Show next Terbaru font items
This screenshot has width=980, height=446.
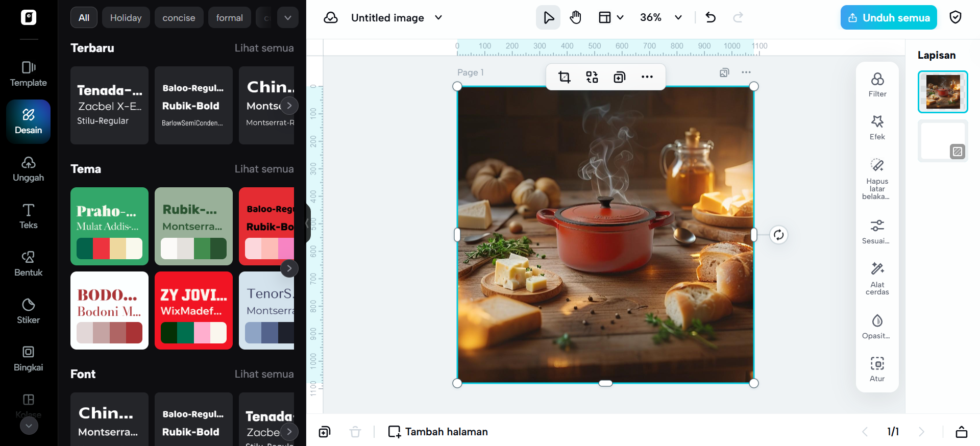289,106
